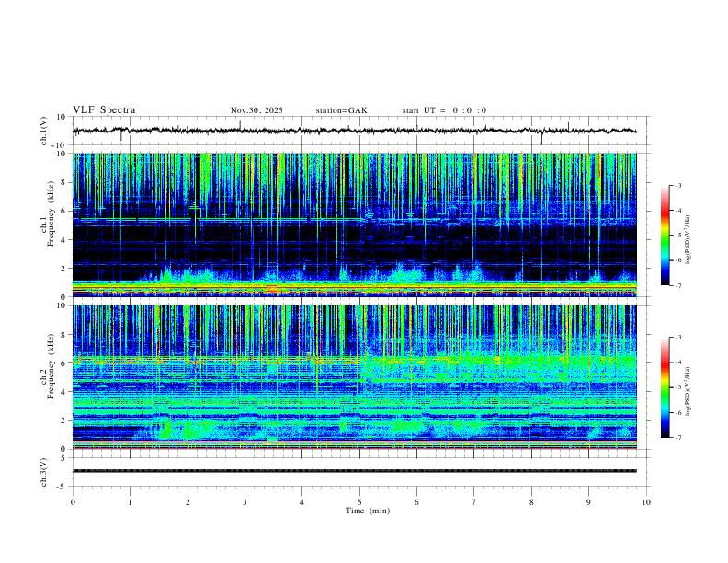This screenshot has width=728, height=563.
Task: Select the ch.1 voltage waveform trace
Action: [354, 131]
